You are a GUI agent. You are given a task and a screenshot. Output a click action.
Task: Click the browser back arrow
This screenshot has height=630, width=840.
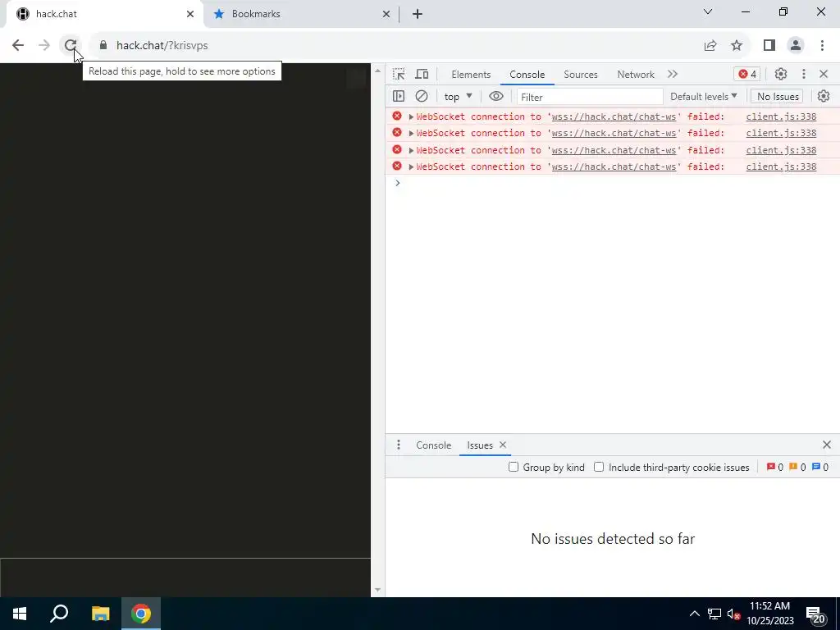(18, 46)
